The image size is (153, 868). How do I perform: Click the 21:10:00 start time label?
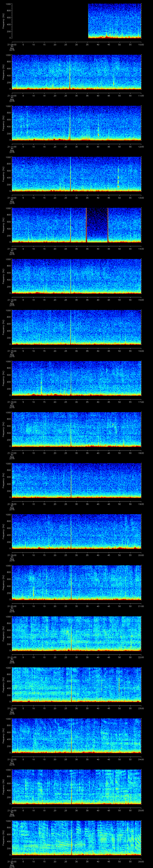pyautogui.click(x=12, y=96)
